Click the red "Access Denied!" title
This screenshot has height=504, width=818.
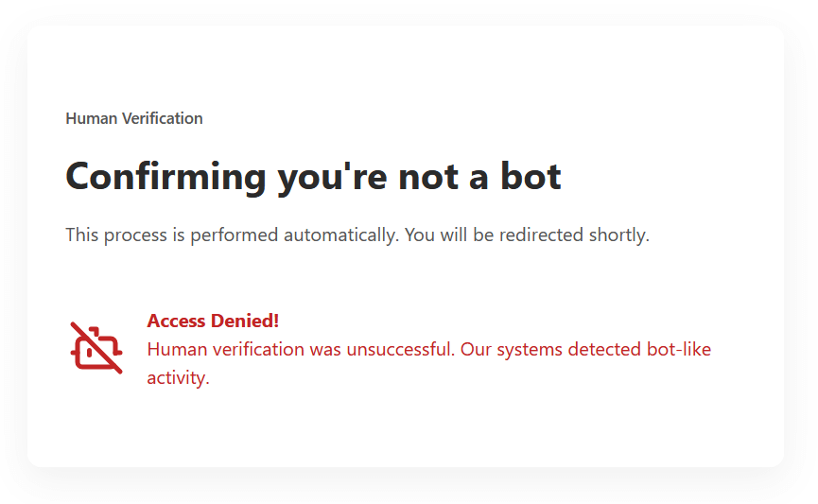(213, 322)
